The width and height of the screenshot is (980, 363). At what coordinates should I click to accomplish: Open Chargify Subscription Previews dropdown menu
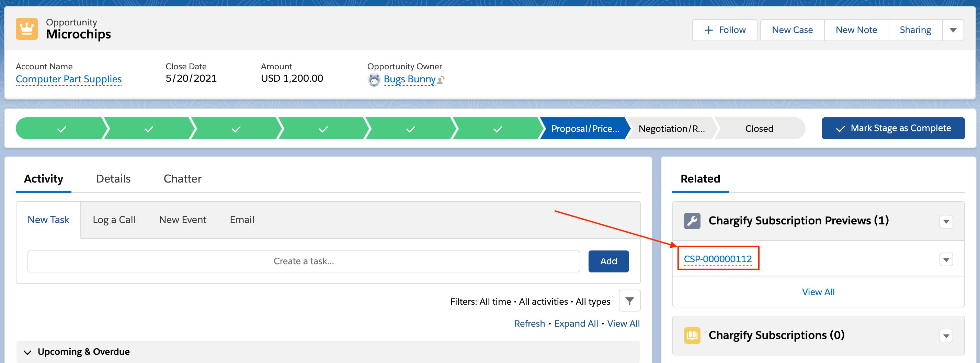point(946,221)
